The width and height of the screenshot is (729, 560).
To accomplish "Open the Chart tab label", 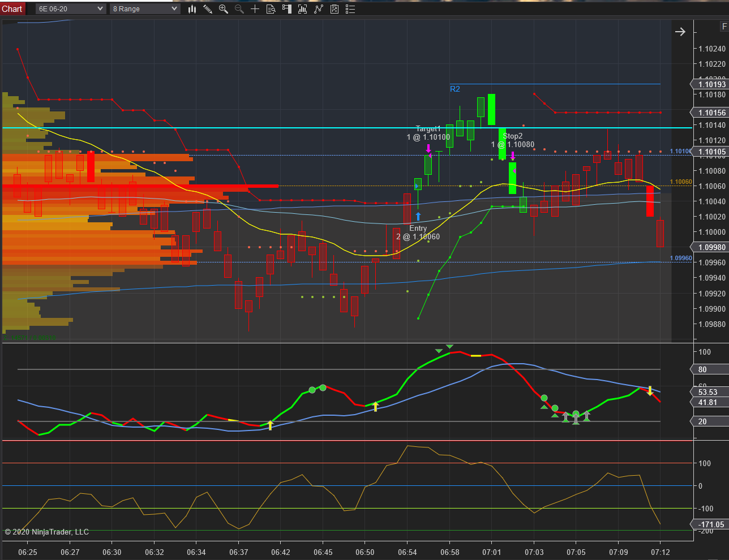I will pyautogui.click(x=12, y=8).
